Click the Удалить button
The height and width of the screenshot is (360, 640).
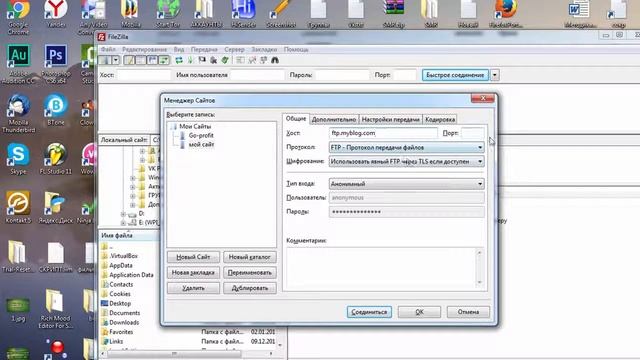click(193, 288)
